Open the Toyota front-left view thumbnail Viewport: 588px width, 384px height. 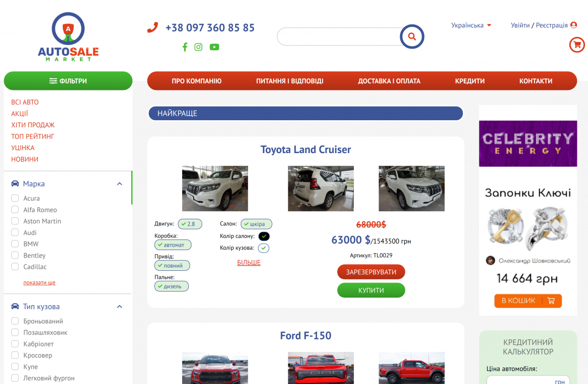(x=215, y=188)
